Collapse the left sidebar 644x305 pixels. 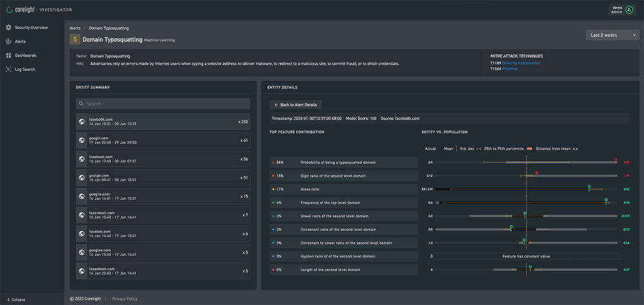coord(16,299)
